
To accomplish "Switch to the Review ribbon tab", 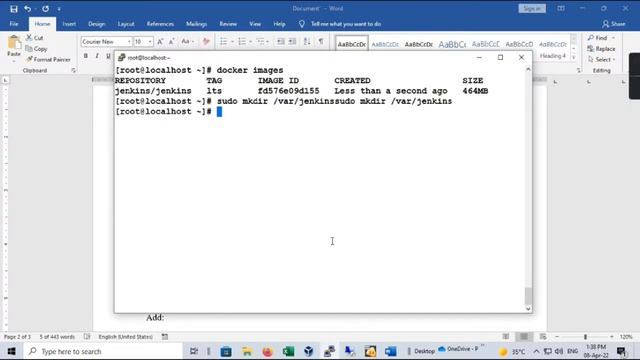I will (228, 24).
